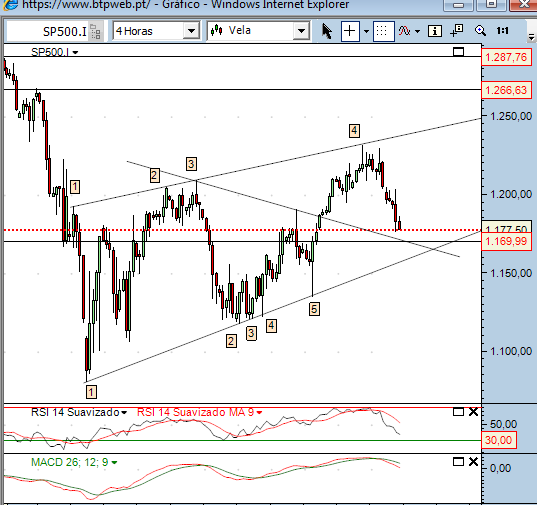This screenshot has height=505, width=537.
Task: Close the RSI indicator panel
Action: pyautogui.click(x=473, y=412)
